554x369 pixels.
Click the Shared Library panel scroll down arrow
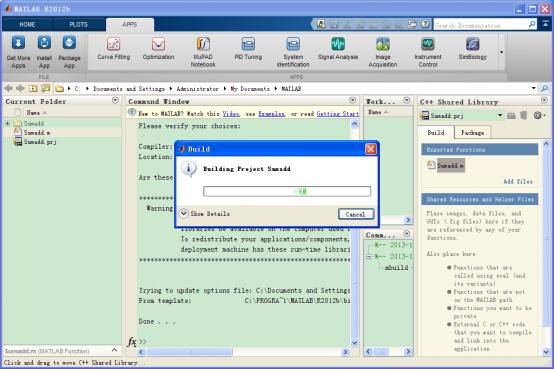click(546, 351)
